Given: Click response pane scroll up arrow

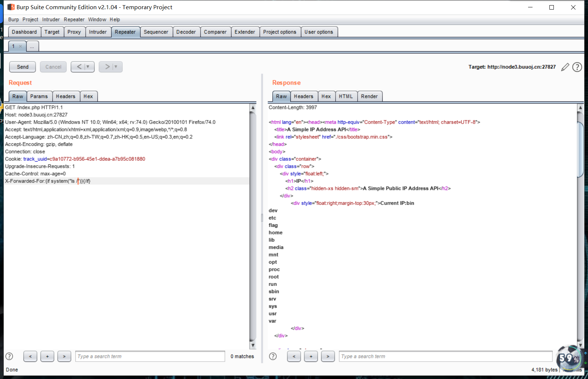Looking at the screenshot, I should [x=581, y=108].
